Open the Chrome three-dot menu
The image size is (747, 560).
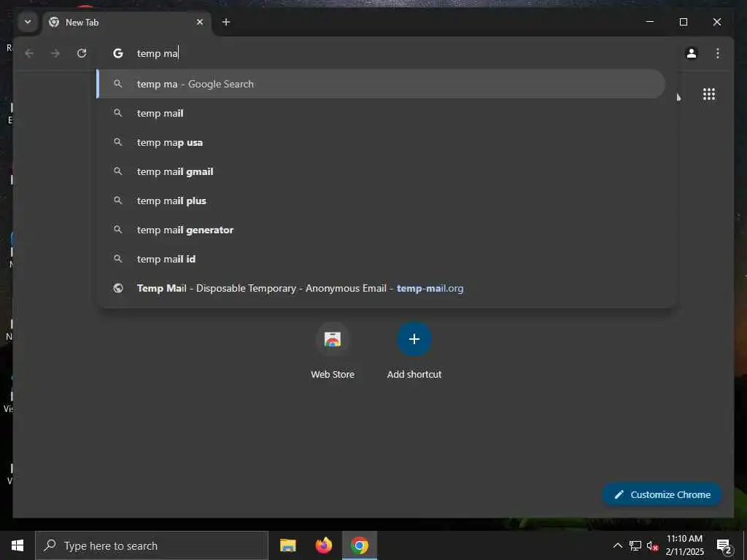coord(718,53)
